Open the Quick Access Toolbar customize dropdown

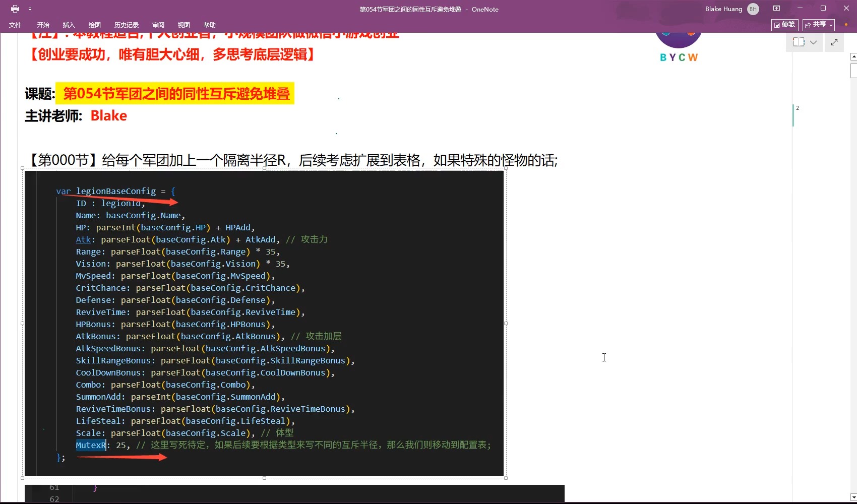click(x=30, y=9)
